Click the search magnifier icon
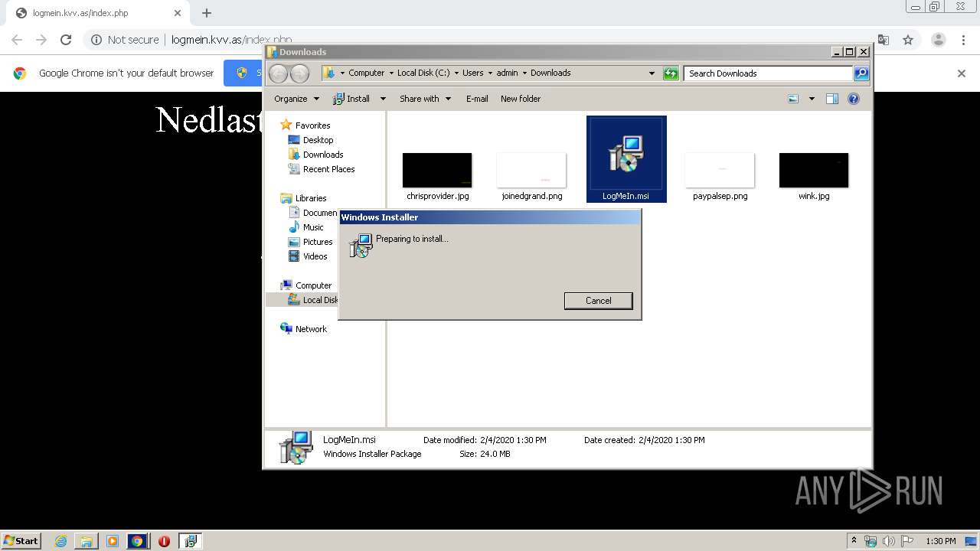Image resolution: width=980 pixels, height=551 pixels. (x=861, y=73)
